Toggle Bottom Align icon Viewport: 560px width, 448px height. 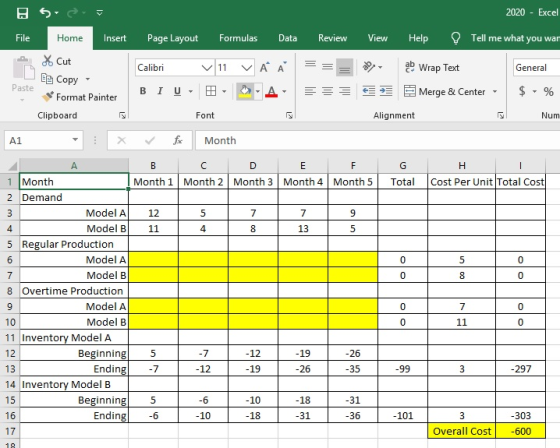344,67
